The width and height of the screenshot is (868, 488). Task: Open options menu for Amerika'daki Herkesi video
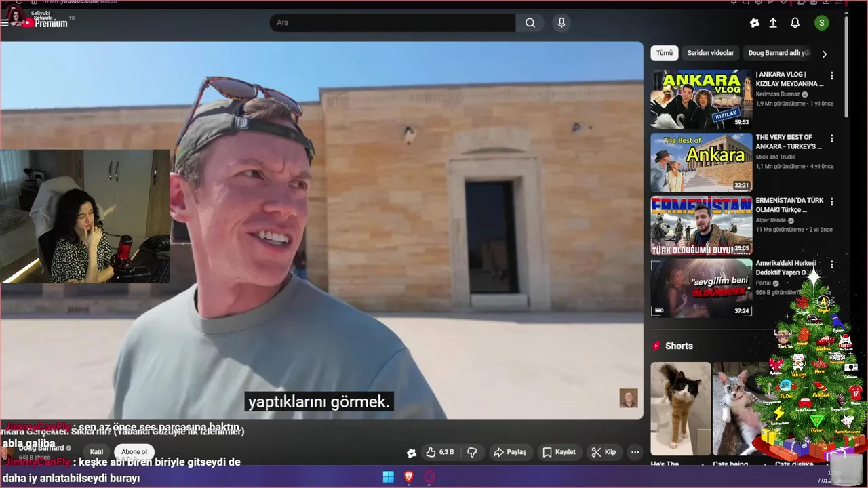pos(832,264)
